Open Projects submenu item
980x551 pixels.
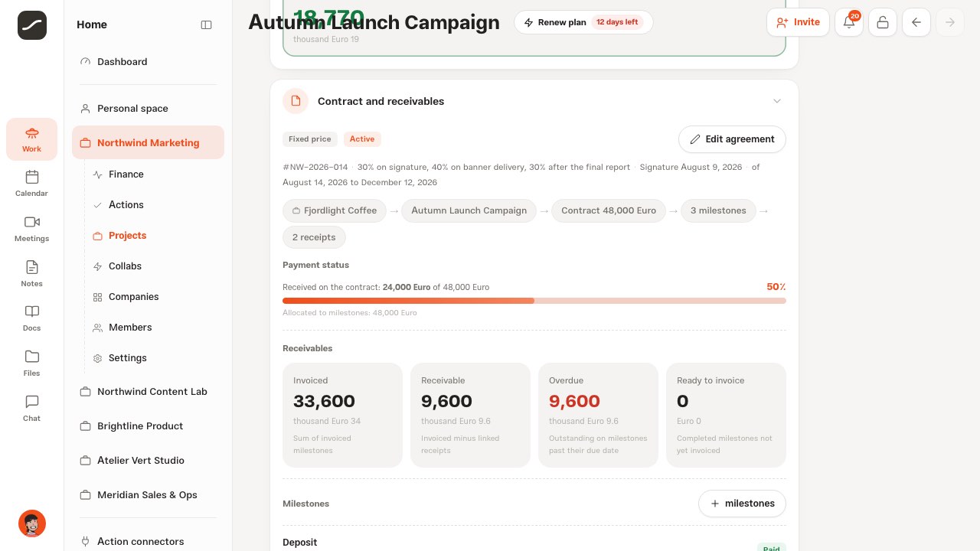pos(155,236)
